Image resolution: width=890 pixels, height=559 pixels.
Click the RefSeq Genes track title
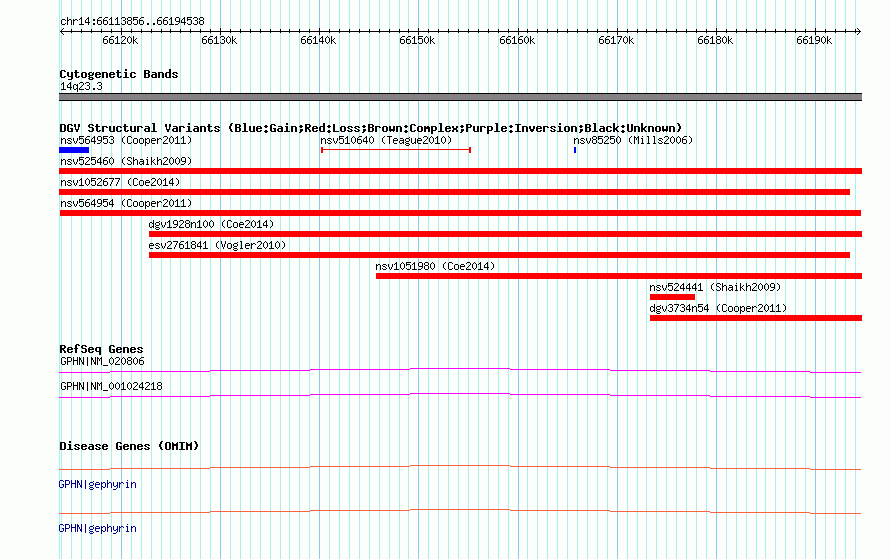tap(101, 349)
